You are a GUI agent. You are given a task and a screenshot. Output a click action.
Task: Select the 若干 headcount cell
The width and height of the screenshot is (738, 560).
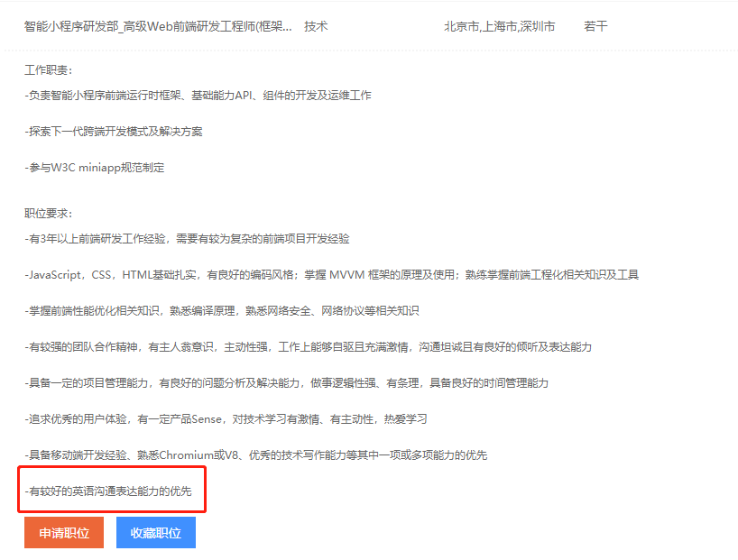point(595,26)
